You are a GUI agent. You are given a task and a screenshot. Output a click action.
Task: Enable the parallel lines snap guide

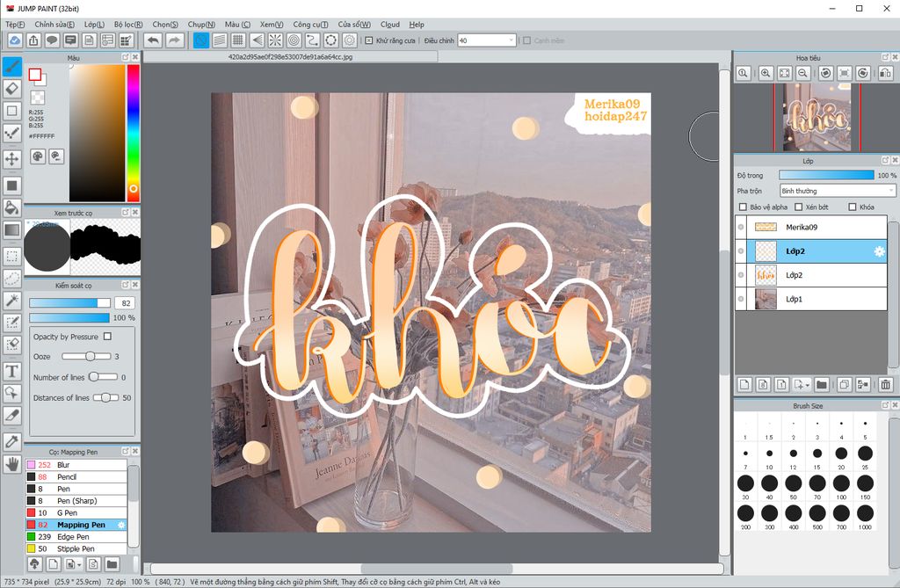[219, 40]
